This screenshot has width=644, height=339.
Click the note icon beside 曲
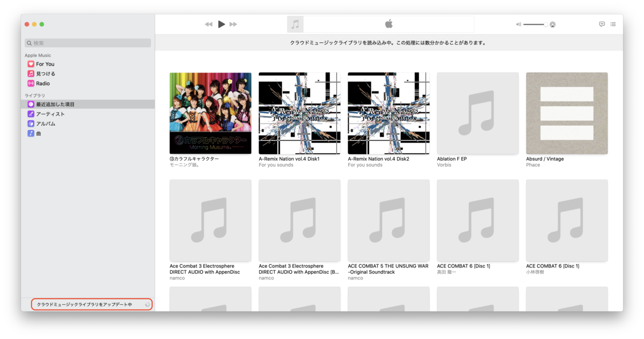[x=31, y=133]
